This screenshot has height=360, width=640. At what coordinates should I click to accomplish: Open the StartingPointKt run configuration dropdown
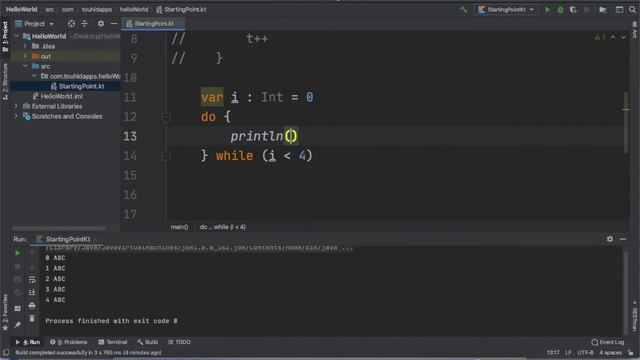[506, 9]
